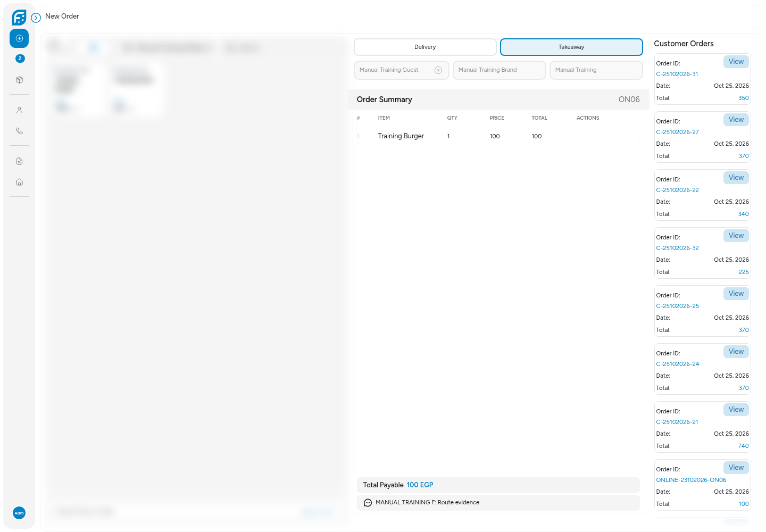
Task: Open the box/products sidebar icon
Action: pos(19,80)
